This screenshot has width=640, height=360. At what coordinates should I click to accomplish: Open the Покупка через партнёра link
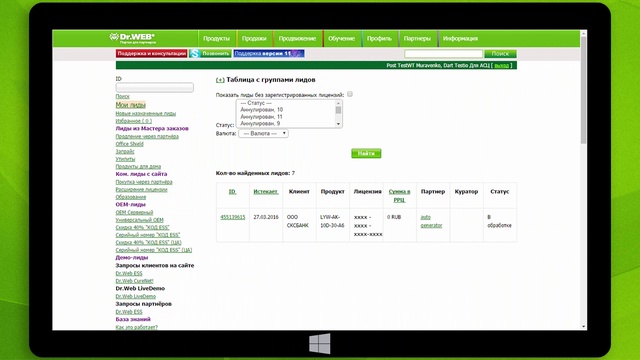[x=144, y=182]
